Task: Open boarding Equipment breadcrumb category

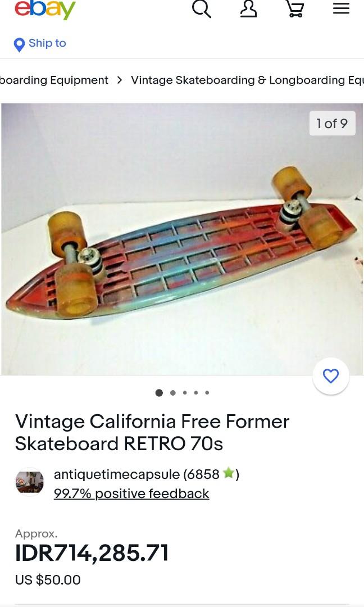Action: [x=54, y=80]
